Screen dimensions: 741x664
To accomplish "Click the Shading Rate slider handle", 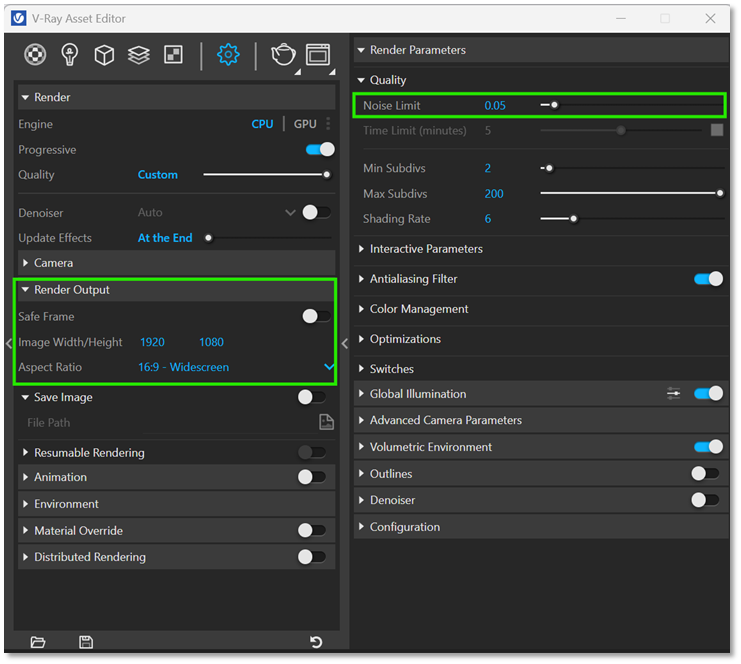I will [573, 219].
